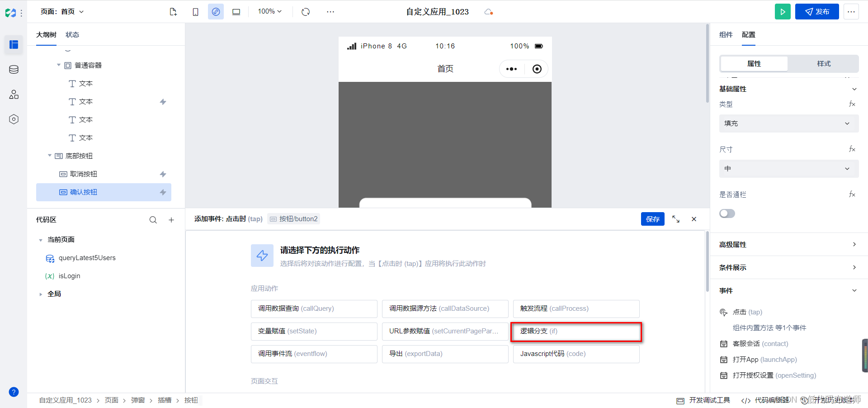868x408 pixels.
Task: Close the add event panel
Action: coord(694,219)
